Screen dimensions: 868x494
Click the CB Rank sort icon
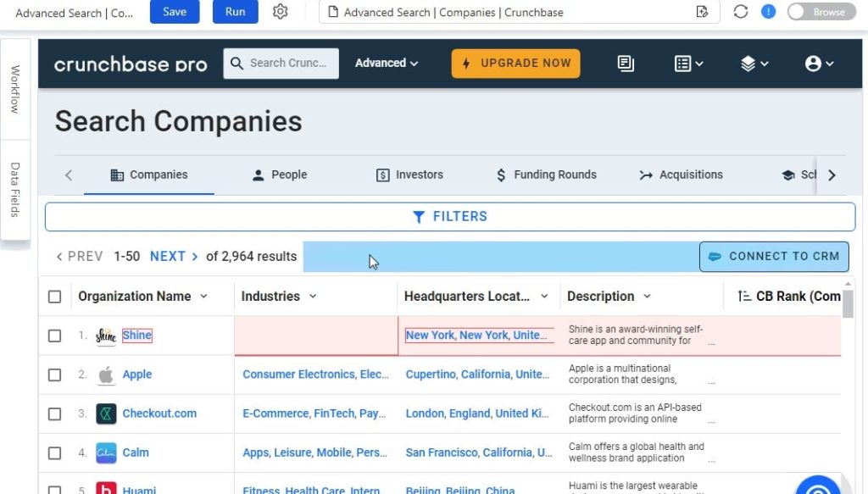pyautogui.click(x=744, y=297)
